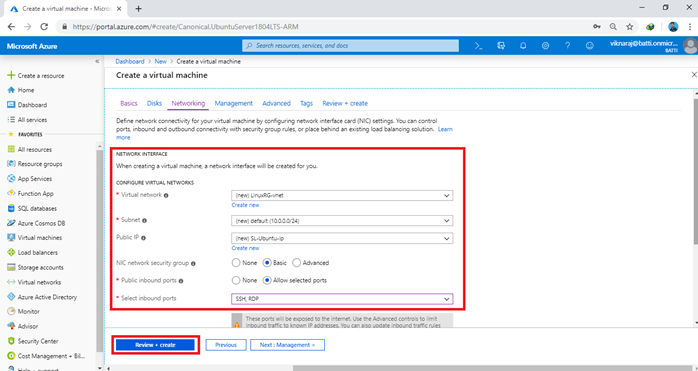Click the Monitor icon in sidebar
This screenshot has width=698, height=371.
tap(11, 311)
